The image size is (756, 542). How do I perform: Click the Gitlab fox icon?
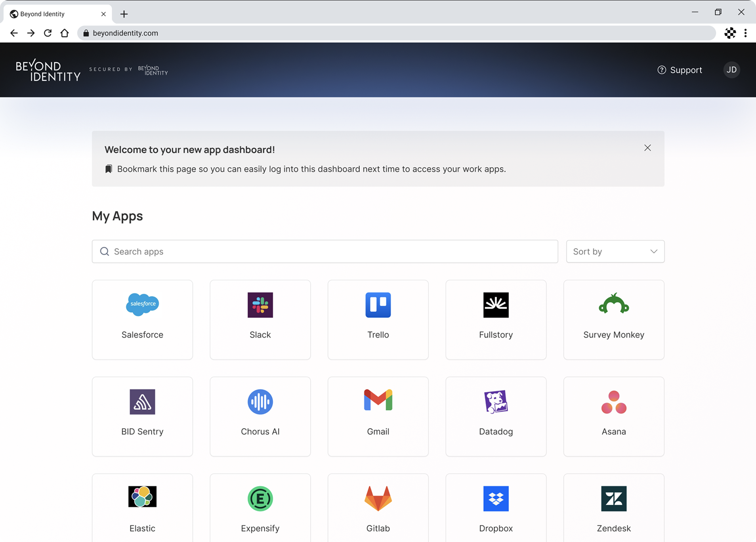coord(378,498)
